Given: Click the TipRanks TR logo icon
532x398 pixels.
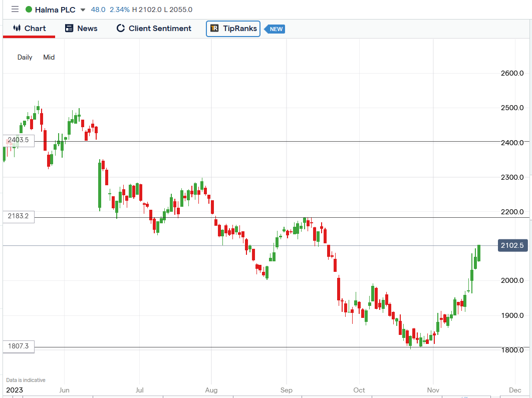Looking at the screenshot, I should pos(214,28).
